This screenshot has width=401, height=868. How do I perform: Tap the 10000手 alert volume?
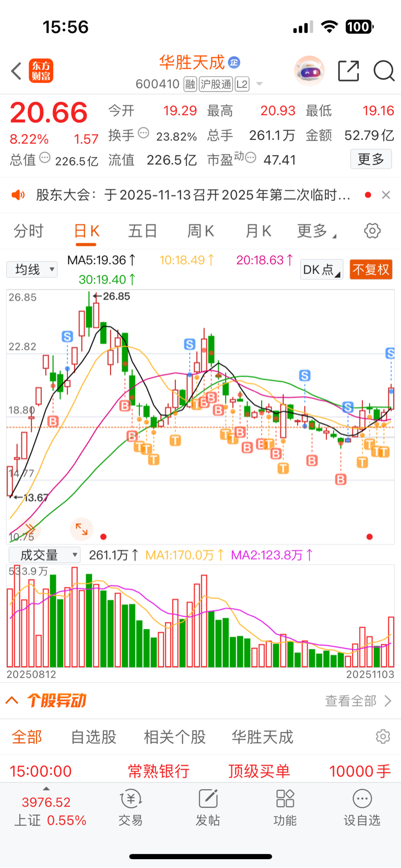click(360, 771)
